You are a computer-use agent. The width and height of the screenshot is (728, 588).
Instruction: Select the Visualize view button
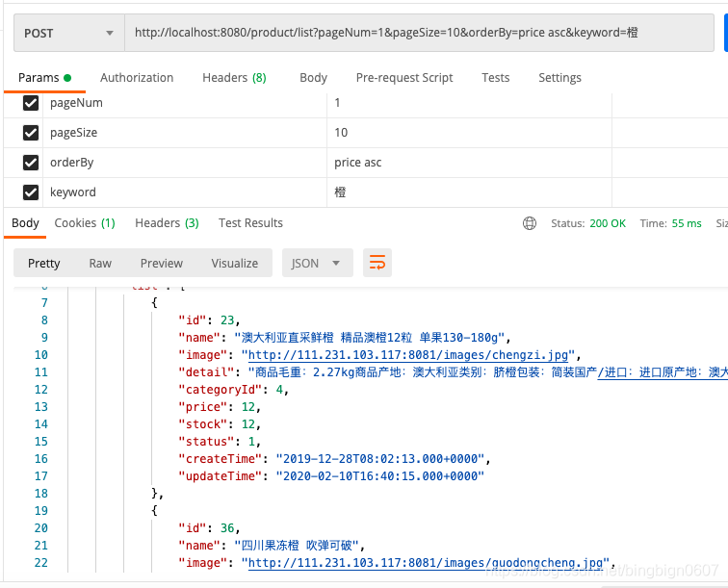[x=234, y=263]
